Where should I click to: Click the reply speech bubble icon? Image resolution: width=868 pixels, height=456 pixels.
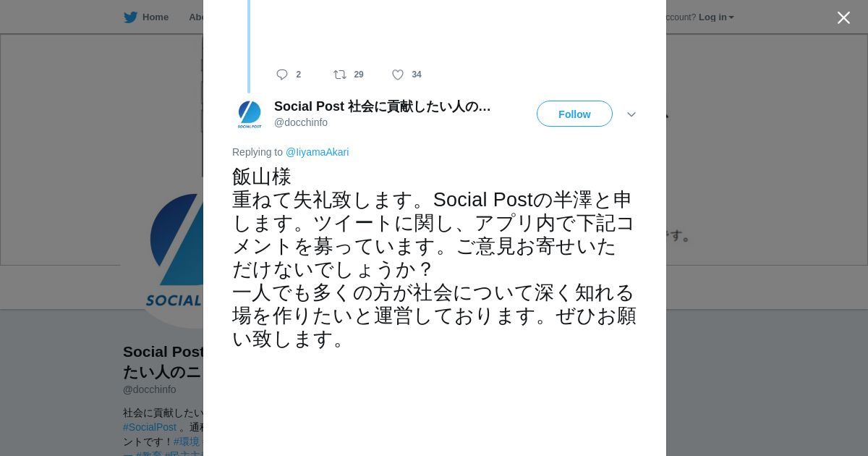pos(282,75)
